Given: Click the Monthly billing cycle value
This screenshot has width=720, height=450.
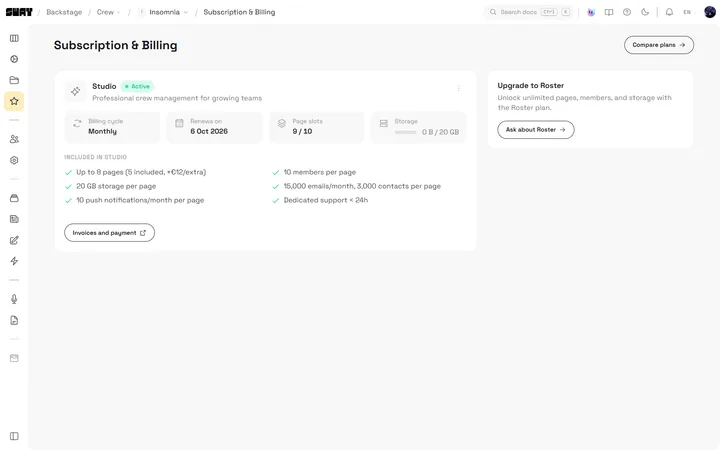Looking at the screenshot, I should (x=102, y=131).
